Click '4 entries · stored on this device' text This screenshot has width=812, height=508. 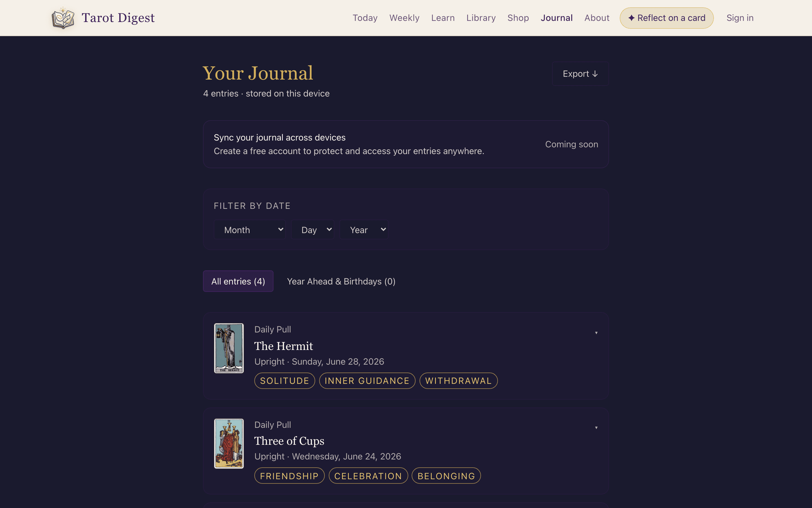click(266, 93)
